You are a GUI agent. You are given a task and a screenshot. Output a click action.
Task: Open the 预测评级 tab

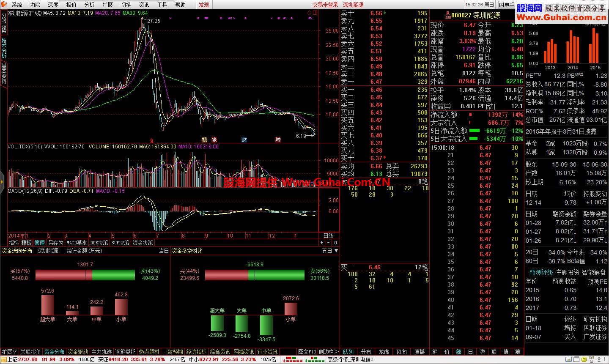541,272
